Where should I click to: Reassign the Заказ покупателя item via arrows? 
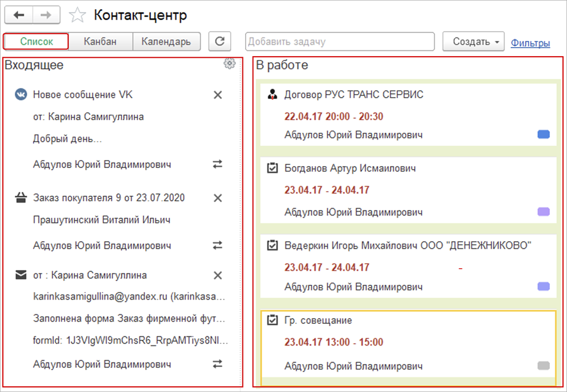point(217,246)
